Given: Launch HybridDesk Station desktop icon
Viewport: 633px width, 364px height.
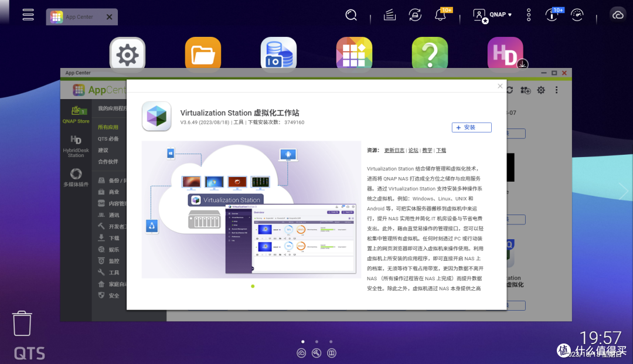Looking at the screenshot, I should coord(505,55).
